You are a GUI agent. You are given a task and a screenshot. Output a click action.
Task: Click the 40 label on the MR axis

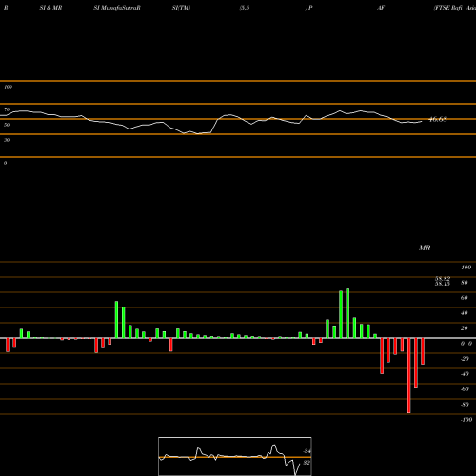pyautogui.click(x=465, y=313)
